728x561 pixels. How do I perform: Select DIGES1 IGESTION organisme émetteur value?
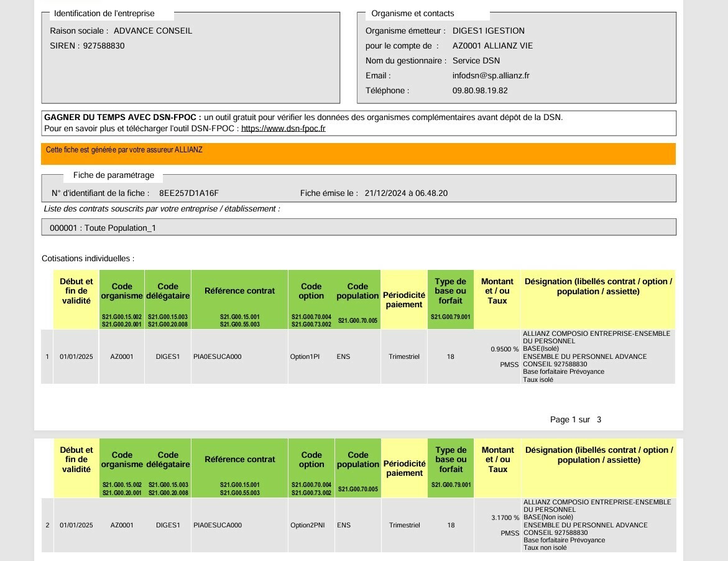coord(489,31)
